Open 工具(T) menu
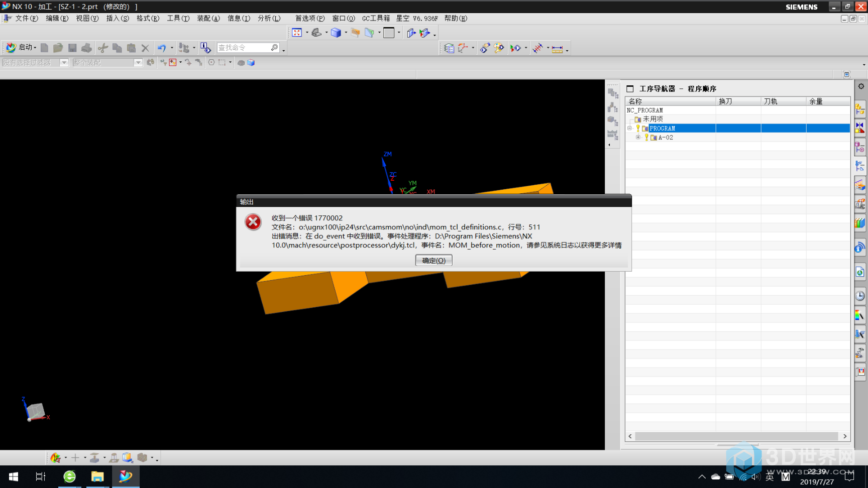 (x=178, y=19)
